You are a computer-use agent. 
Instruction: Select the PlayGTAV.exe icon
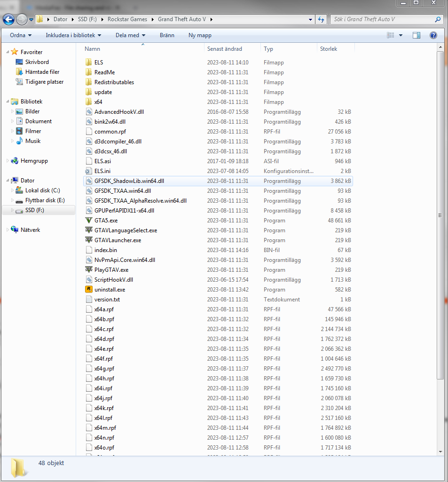click(x=89, y=269)
